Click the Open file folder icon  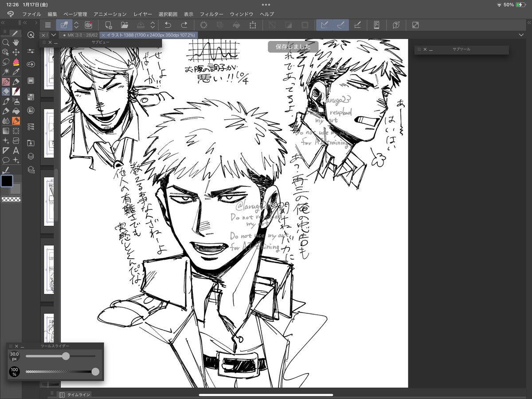pos(125,25)
